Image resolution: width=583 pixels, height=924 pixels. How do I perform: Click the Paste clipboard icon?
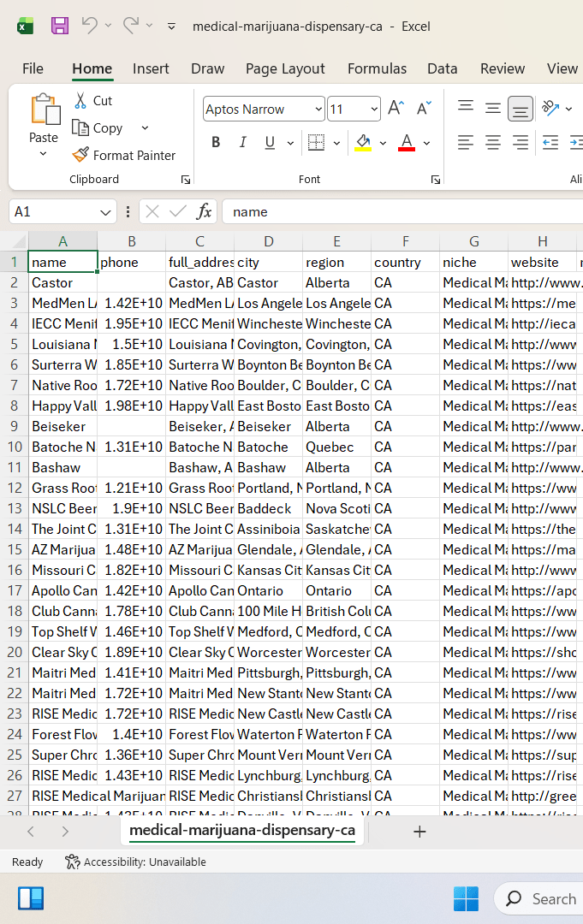click(x=45, y=110)
